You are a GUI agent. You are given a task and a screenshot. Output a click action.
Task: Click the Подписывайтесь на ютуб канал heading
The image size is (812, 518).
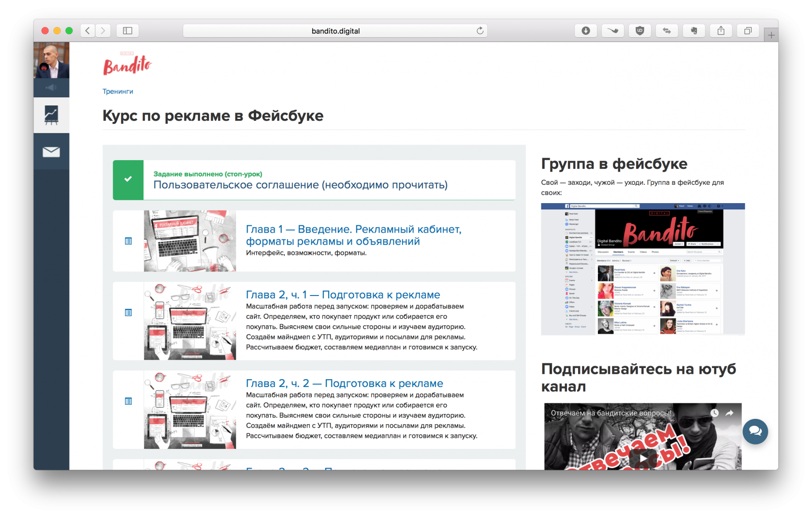(x=638, y=377)
